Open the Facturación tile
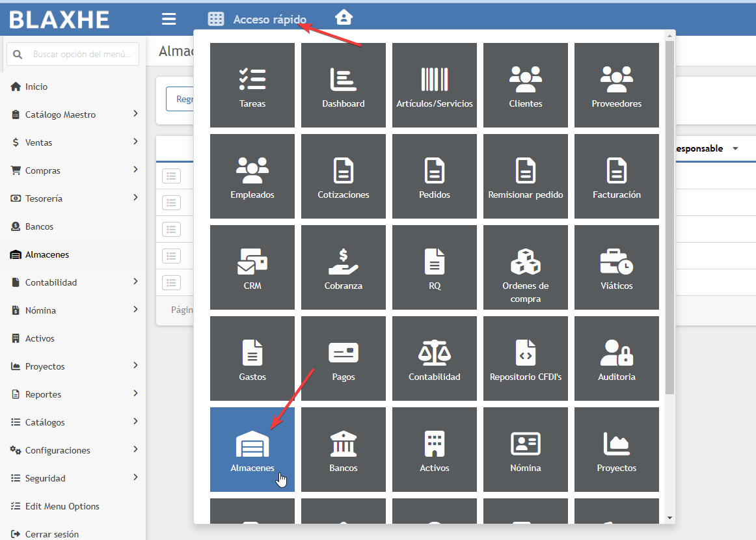The height and width of the screenshot is (540, 756). (617, 176)
